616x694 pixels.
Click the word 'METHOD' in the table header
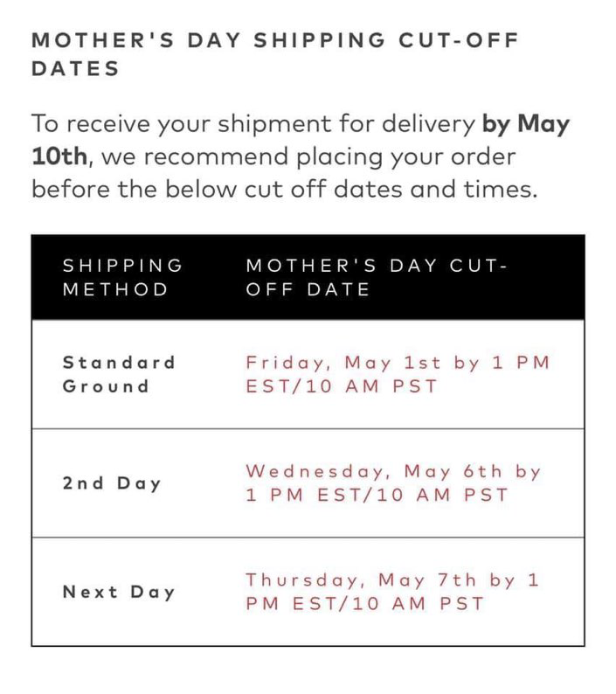114,289
